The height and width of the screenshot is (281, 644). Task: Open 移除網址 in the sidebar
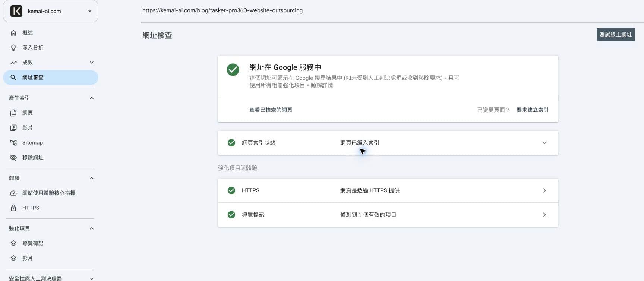point(51,158)
